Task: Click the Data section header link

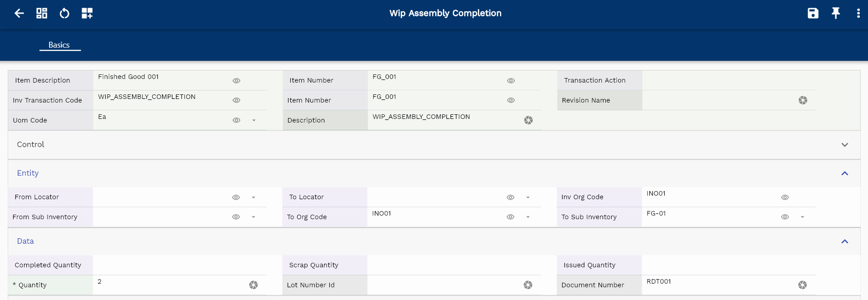Action: click(x=25, y=241)
